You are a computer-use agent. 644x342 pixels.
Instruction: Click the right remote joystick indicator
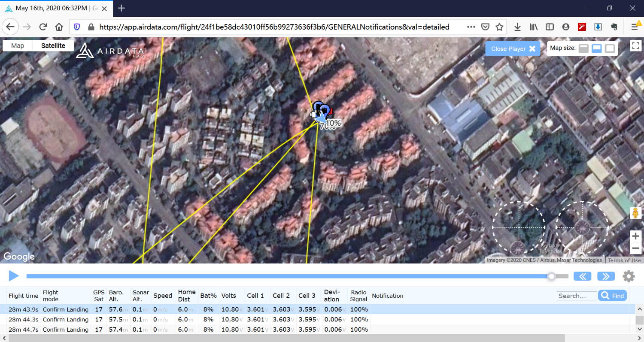(582, 227)
